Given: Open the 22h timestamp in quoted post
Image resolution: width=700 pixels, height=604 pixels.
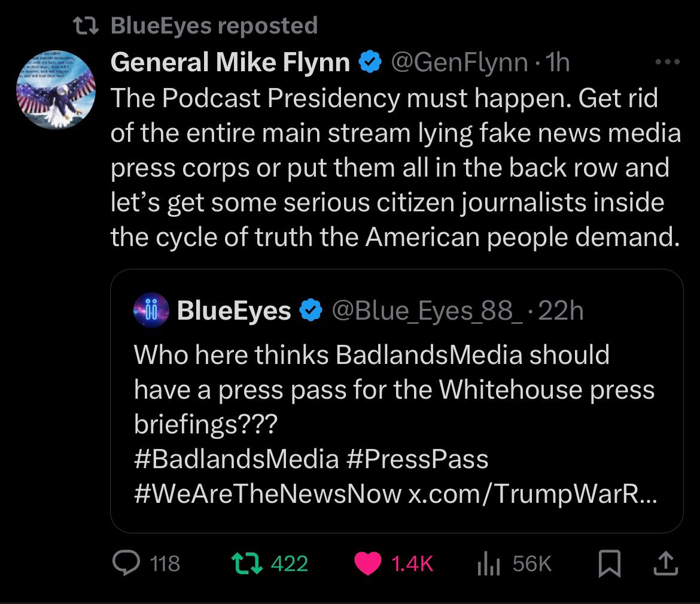Looking at the screenshot, I should (x=561, y=311).
